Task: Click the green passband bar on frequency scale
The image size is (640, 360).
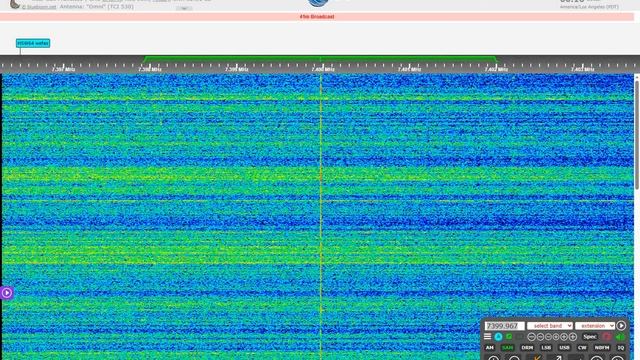Action: [x=320, y=59]
